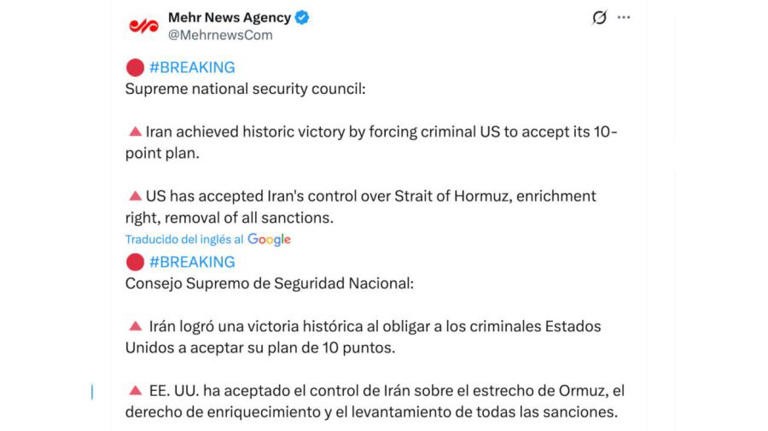The width and height of the screenshot is (768, 431).
Task: Click the red triangle before "Irán logró una victoria"
Action: pos(135,326)
